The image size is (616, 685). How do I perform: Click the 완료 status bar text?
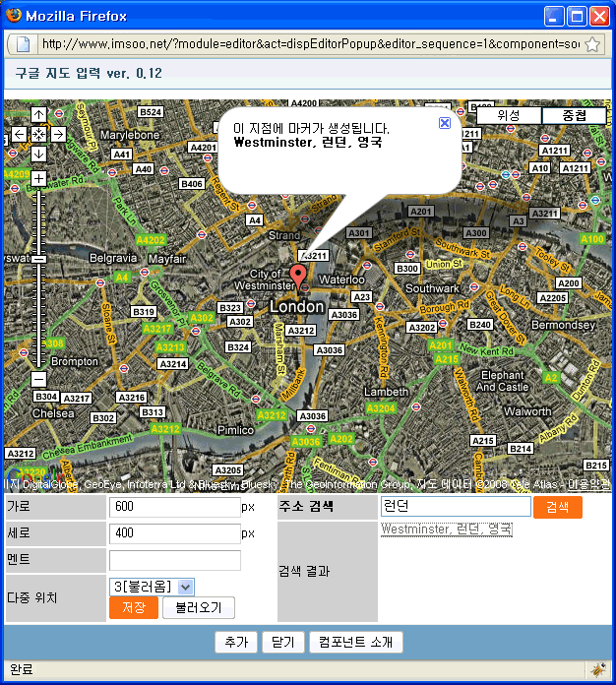(x=22, y=669)
